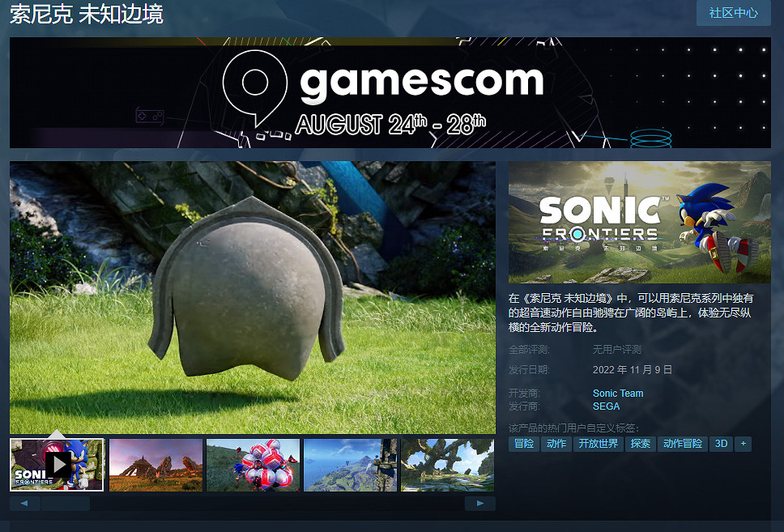
Task: Open the 社区中心 community hub
Action: [733, 13]
